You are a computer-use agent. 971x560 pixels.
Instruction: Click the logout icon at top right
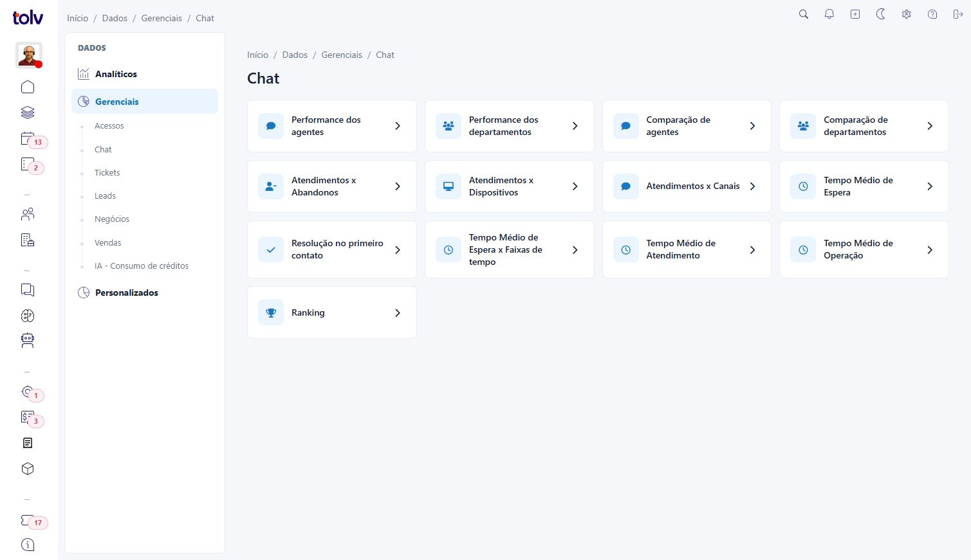[957, 14]
